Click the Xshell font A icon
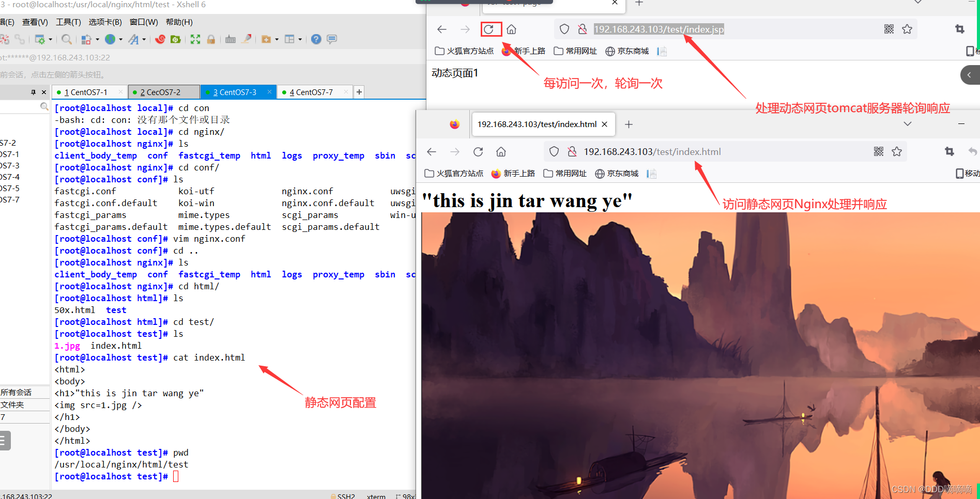 click(134, 39)
